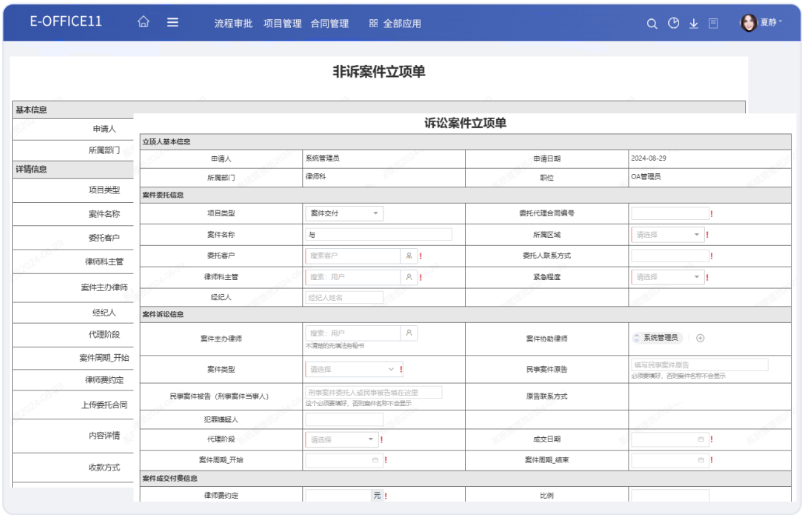Image resolution: width=805 pixels, height=521 pixels.
Task: Open the document notes icon in header
Action: tap(713, 23)
